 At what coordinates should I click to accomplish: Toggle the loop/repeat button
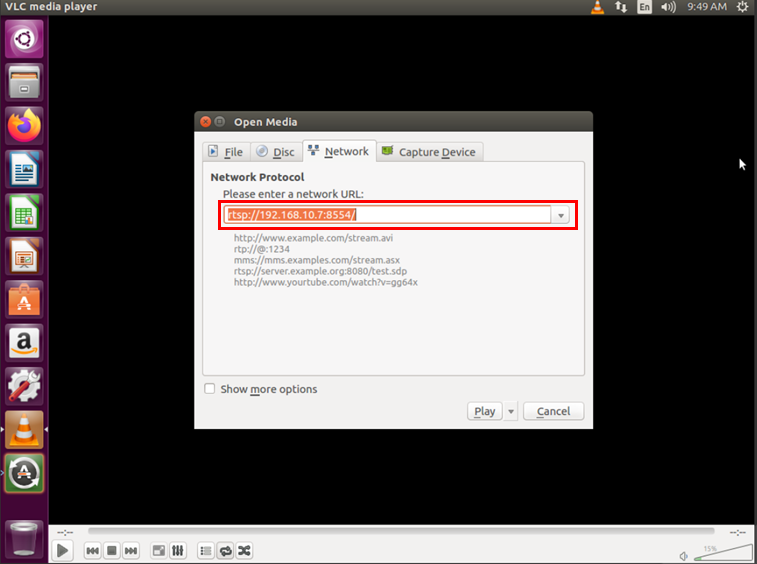tap(225, 550)
